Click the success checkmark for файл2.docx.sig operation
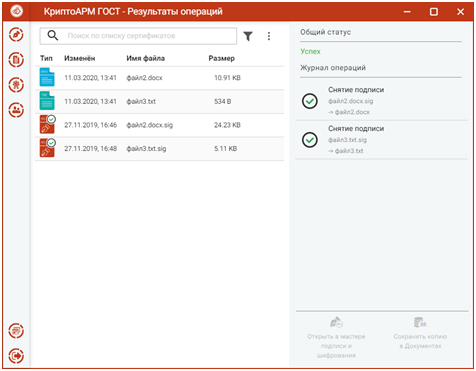476x371 pixels. click(310, 101)
